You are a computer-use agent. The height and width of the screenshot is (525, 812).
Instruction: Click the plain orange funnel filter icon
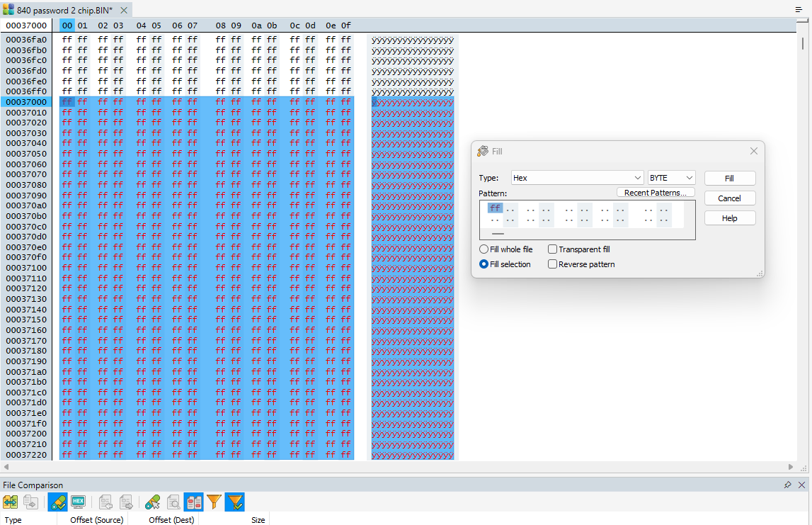point(214,502)
